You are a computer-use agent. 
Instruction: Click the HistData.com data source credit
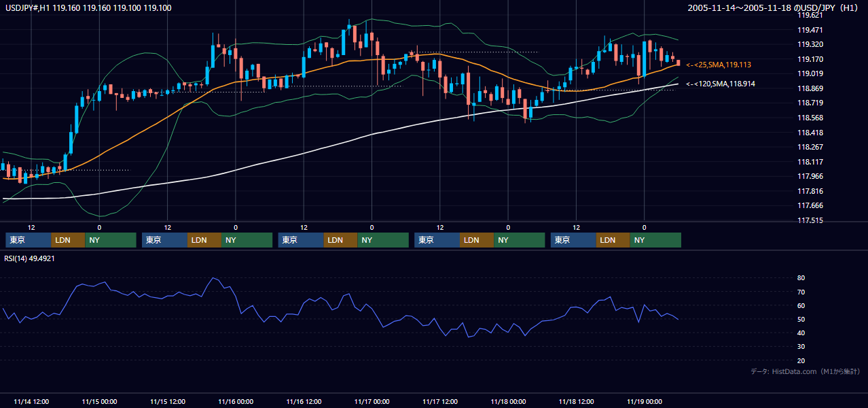[805, 371]
